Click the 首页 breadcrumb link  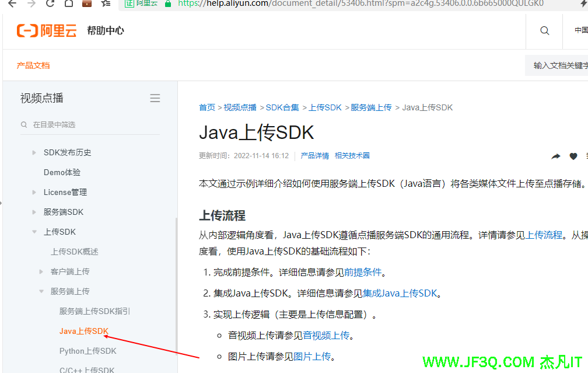point(207,107)
